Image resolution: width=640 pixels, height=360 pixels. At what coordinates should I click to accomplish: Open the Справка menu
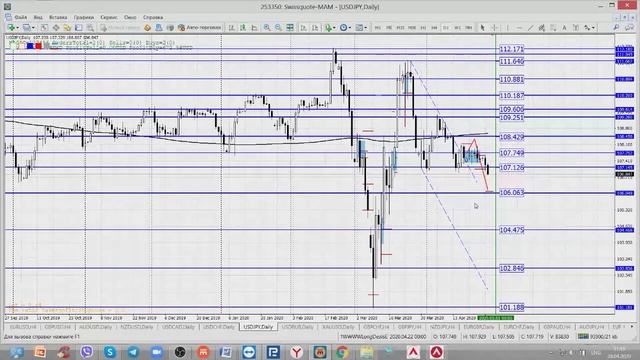153,18
